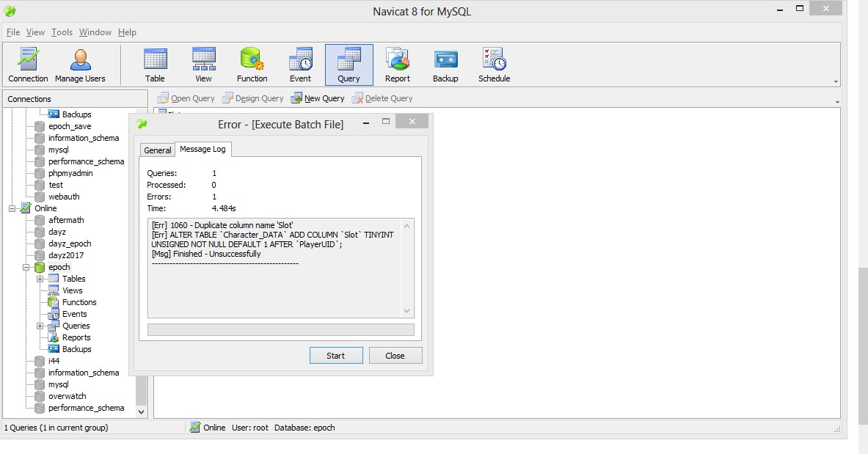Click 'User: root' in the status bar
This screenshot has width=868, height=454.
pyautogui.click(x=250, y=428)
